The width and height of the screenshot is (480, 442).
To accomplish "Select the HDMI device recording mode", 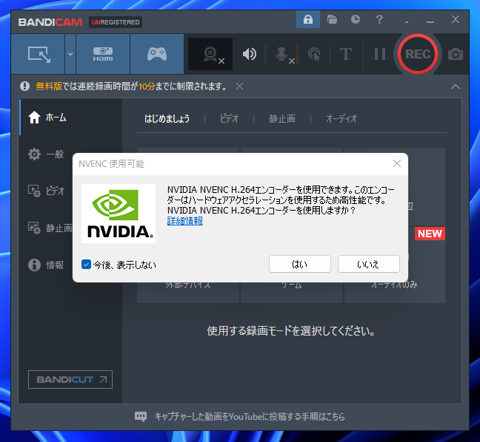I will pos(103,54).
